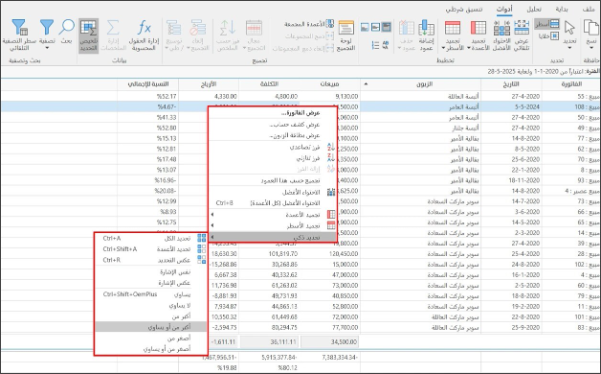This screenshot has width=601, height=374.
Task: Click the النسبة للإجمالي column header
Action: (148, 84)
